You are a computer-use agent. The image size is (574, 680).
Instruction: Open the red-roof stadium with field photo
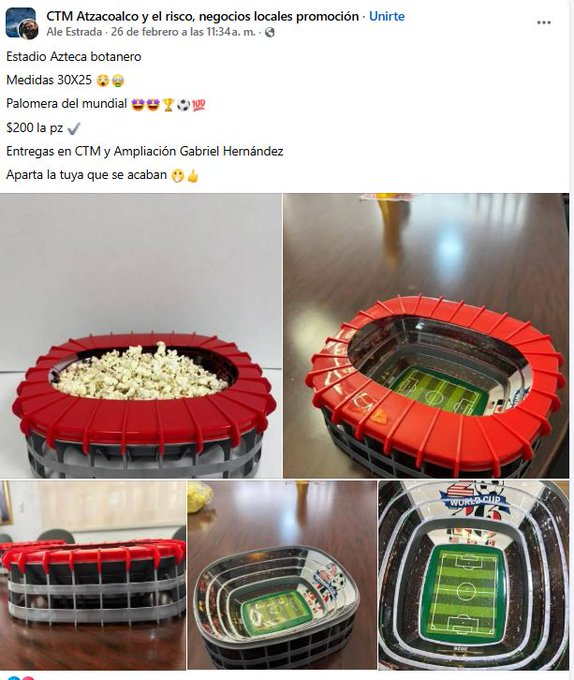[426, 336]
